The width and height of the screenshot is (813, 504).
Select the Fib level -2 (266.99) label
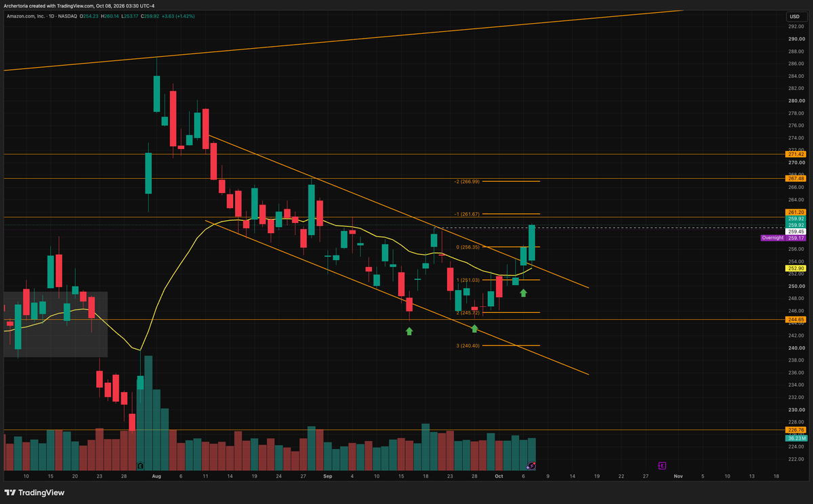(467, 182)
